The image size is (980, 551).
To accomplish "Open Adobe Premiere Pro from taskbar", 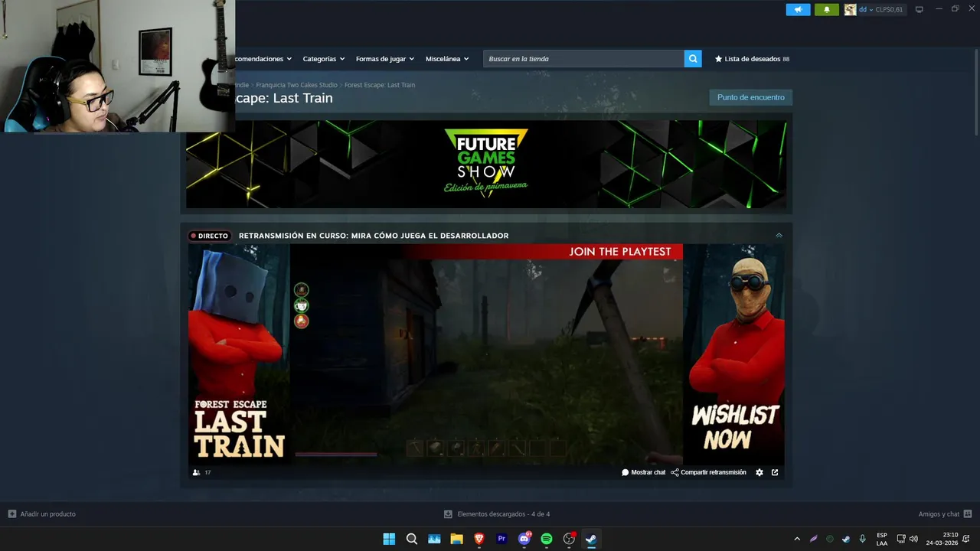I will (x=501, y=539).
